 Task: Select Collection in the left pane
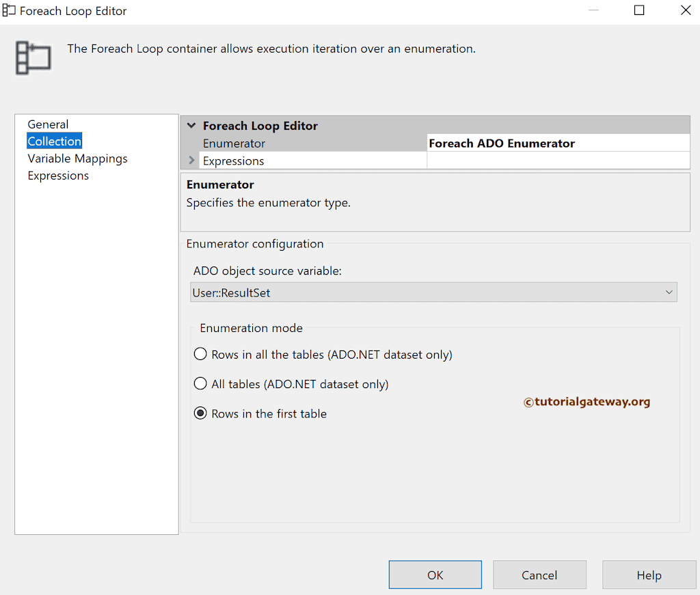tap(54, 141)
